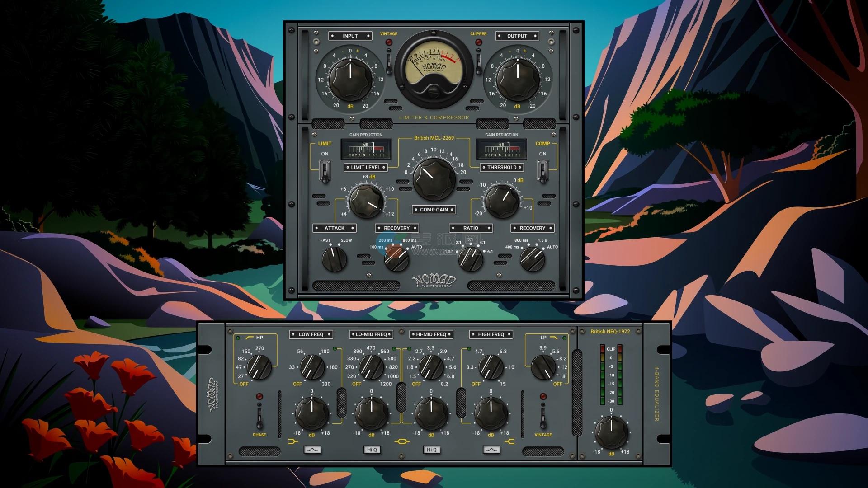
Task: Click the Limit Level knob
Action: [x=366, y=201]
